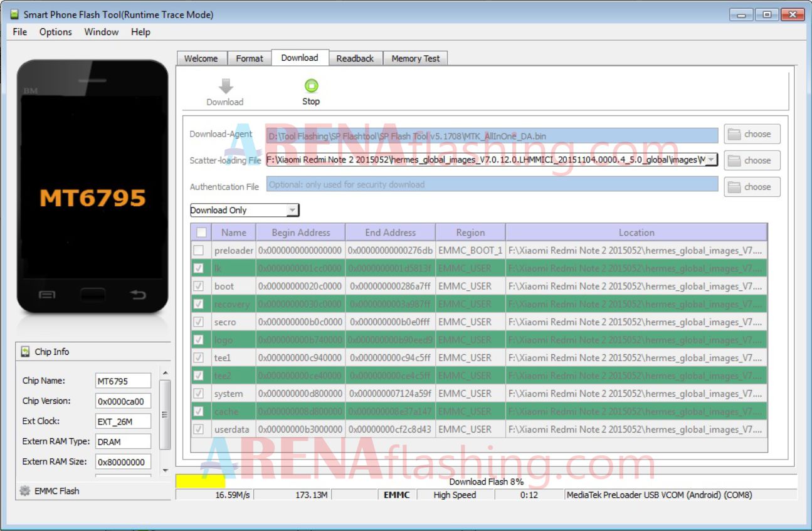Click the Smart Phone Flash Tool title icon

(x=14, y=14)
